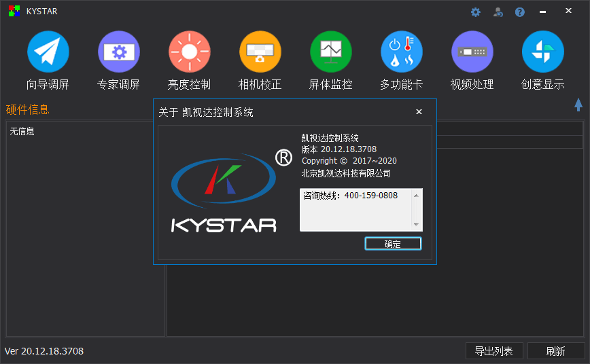
Task: Select the 相机校正 camera calibration icon
Action: 260,52
